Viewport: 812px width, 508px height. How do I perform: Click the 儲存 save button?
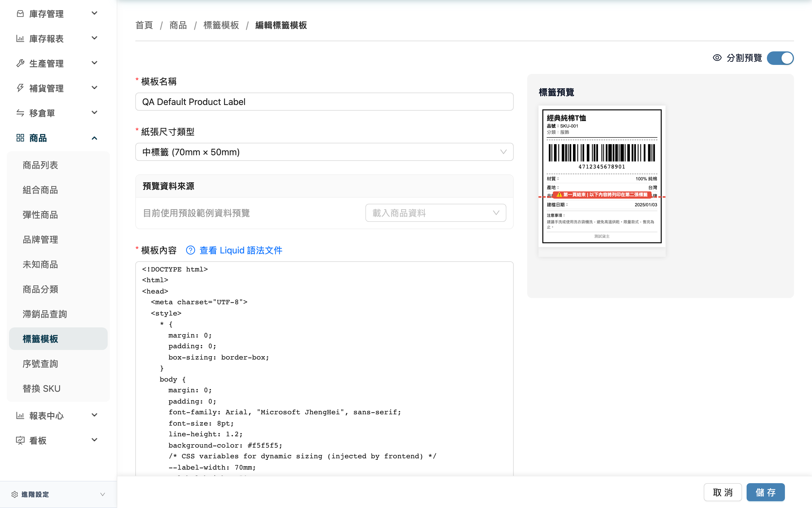point(765,492)
